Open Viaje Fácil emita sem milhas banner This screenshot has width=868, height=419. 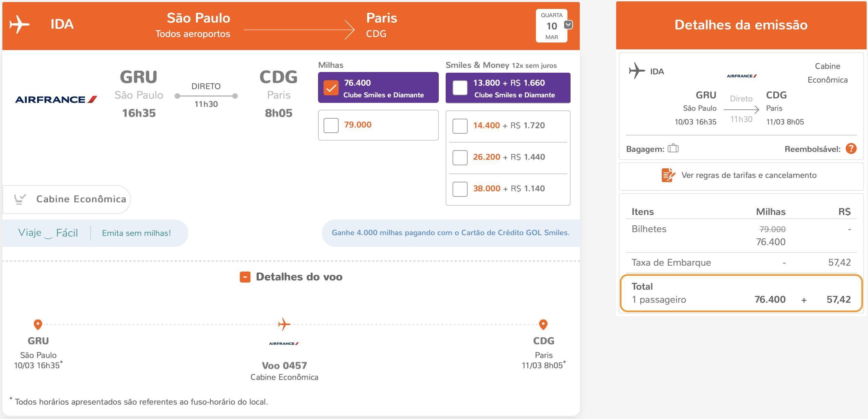coord(95,233)
